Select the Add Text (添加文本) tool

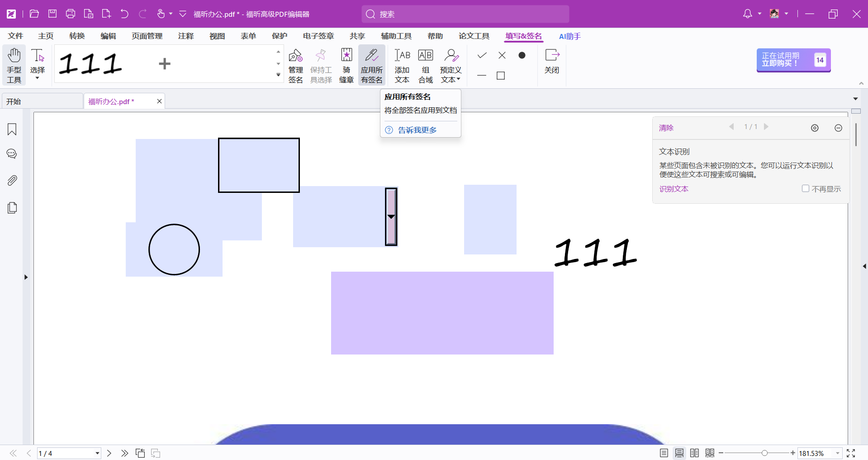(x=402, y=66)
